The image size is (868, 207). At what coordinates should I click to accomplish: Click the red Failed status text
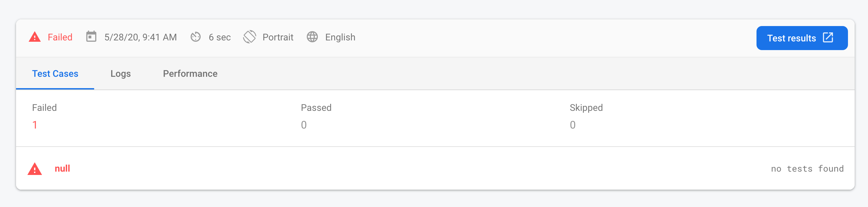[60, 37]
